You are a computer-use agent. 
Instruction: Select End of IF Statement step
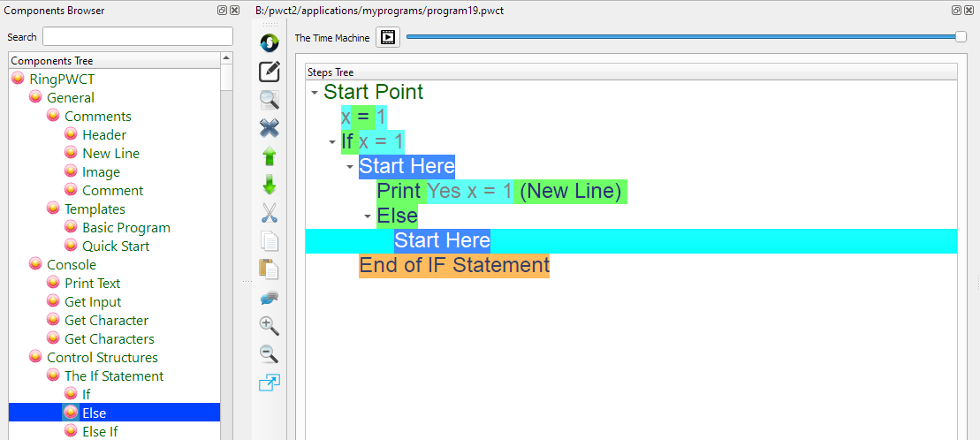(x=453, y=266)
